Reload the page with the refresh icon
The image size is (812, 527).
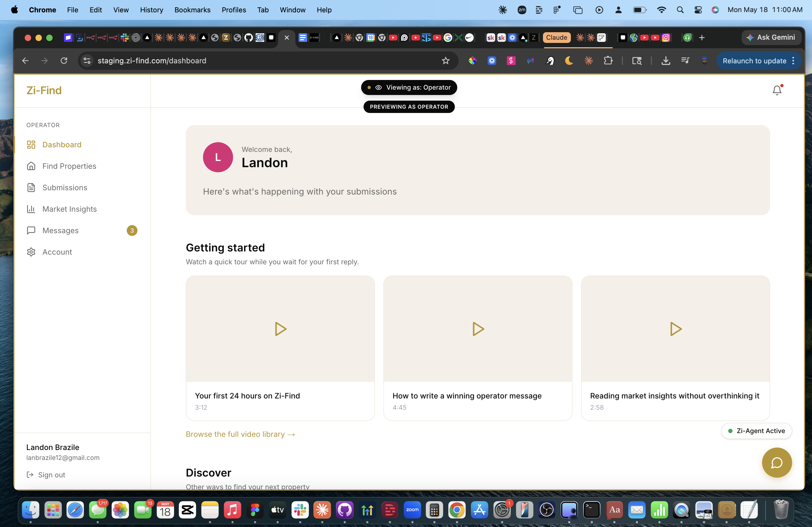click(x=64, y=61)
